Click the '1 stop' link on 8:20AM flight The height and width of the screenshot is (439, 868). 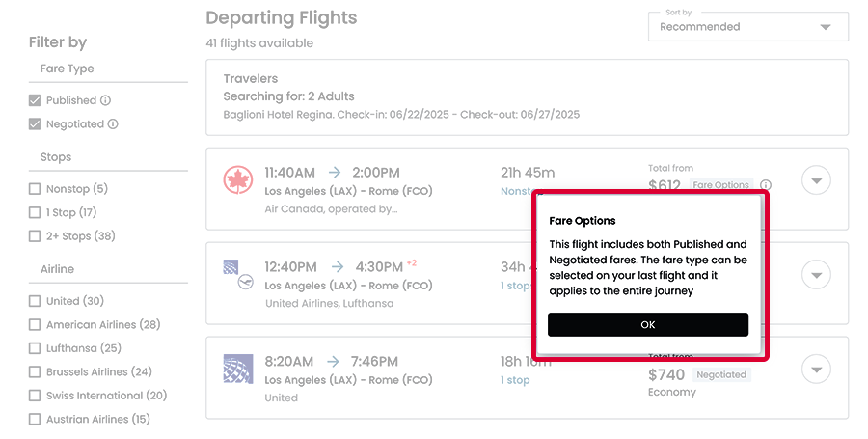[x=515, y=380]
